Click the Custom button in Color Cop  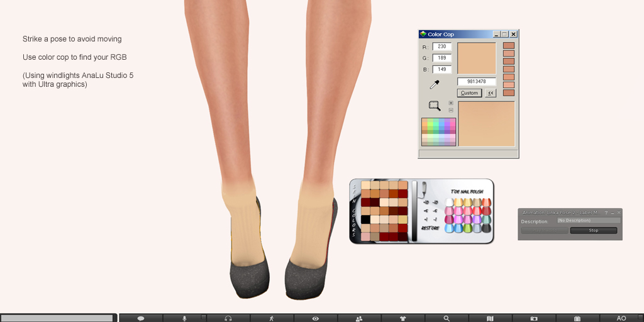click(469, 93)
